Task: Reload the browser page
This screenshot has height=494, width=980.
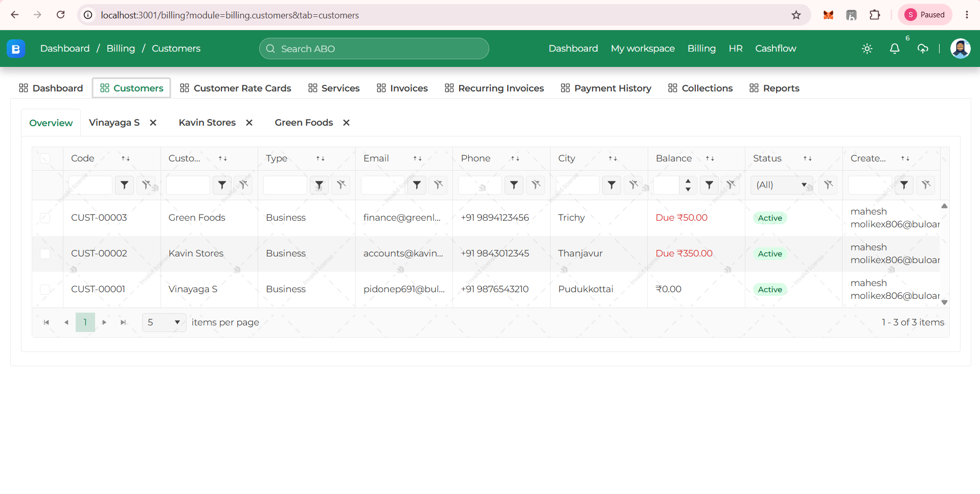Action: pyautogui.click(x=60, y=15)
